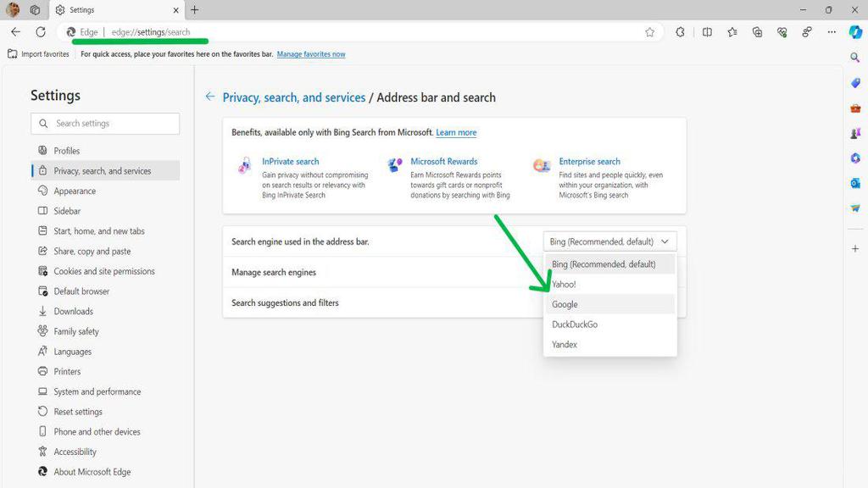Viewport: 868px width, 488px height.
Task: Click the Manage favorites now link
Action: [x=311, y=54]
